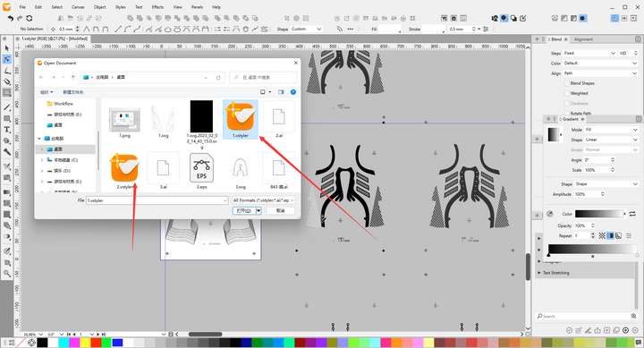Open the Effects menu
The width and height of the screenshot is (644, 348).
point(157,7)
